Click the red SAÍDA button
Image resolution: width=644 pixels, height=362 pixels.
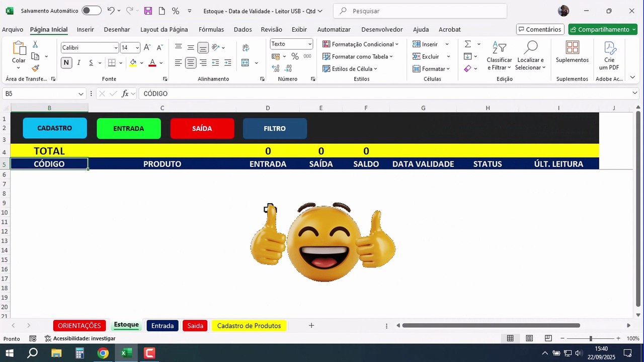(202, 129)
